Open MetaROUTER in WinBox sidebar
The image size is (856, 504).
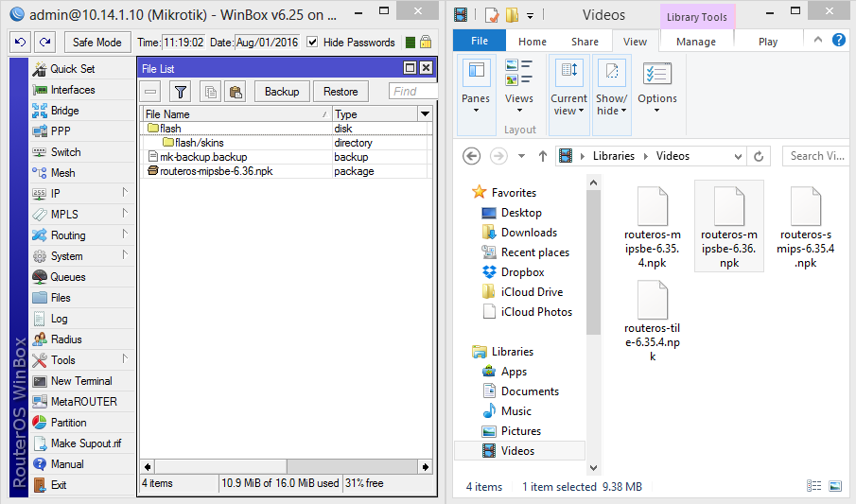point(82,401)
